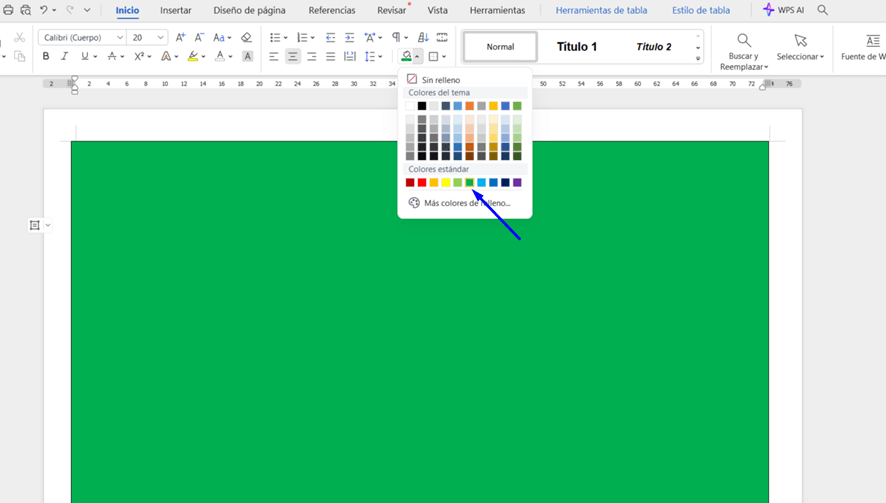Toggle bold formatting
Viewport: 886px width, 503px height.
(x=46, y=57)
